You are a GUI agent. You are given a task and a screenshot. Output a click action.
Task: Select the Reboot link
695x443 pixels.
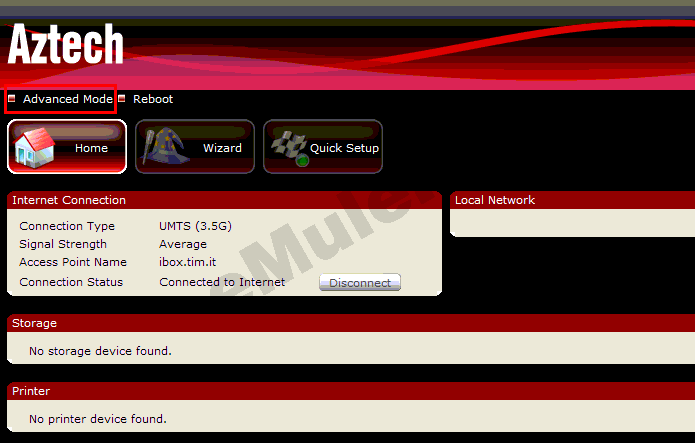point(153,99)
